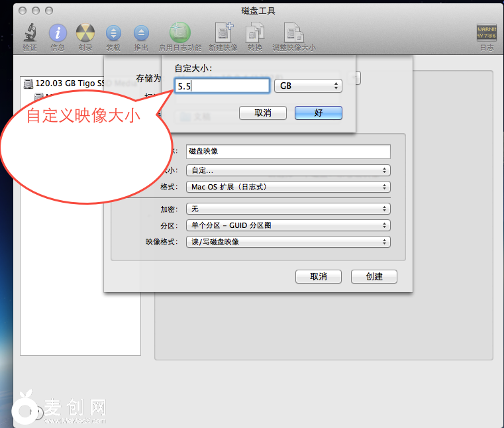This screenshot has width=504, height=428.
Task: Click 取消 at the bottom of the save sheet
Action: [x=318, y=276]
